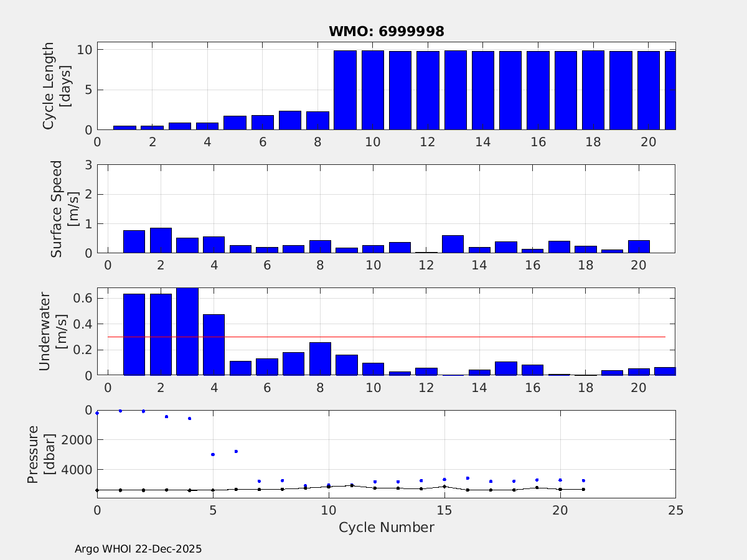The height and width of the screenshot is (560, 747).
Task: Select the Surface Speed bar for cycle 2
Action: [161, 241]
